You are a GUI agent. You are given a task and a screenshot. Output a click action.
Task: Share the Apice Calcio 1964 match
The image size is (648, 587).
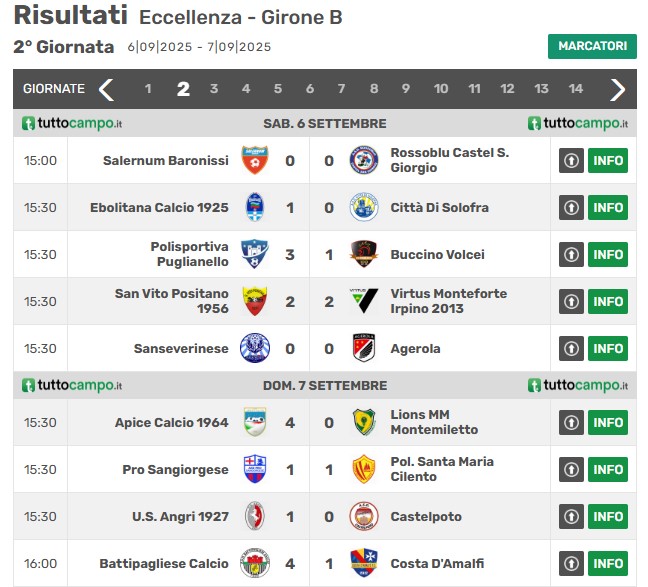[x=571, y=422]
